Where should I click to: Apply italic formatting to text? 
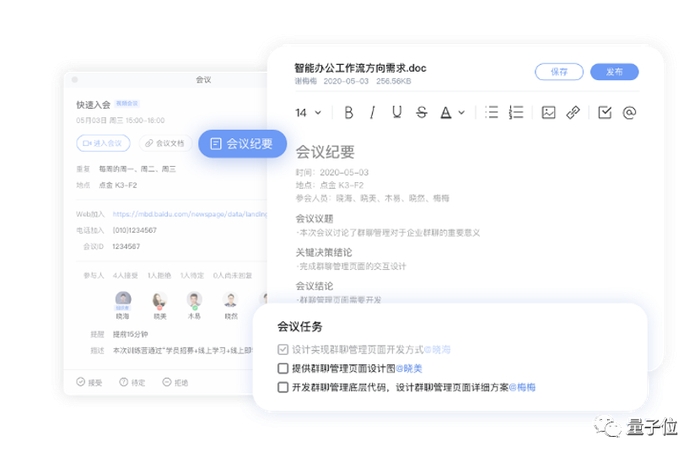click(x=372, y=112)
